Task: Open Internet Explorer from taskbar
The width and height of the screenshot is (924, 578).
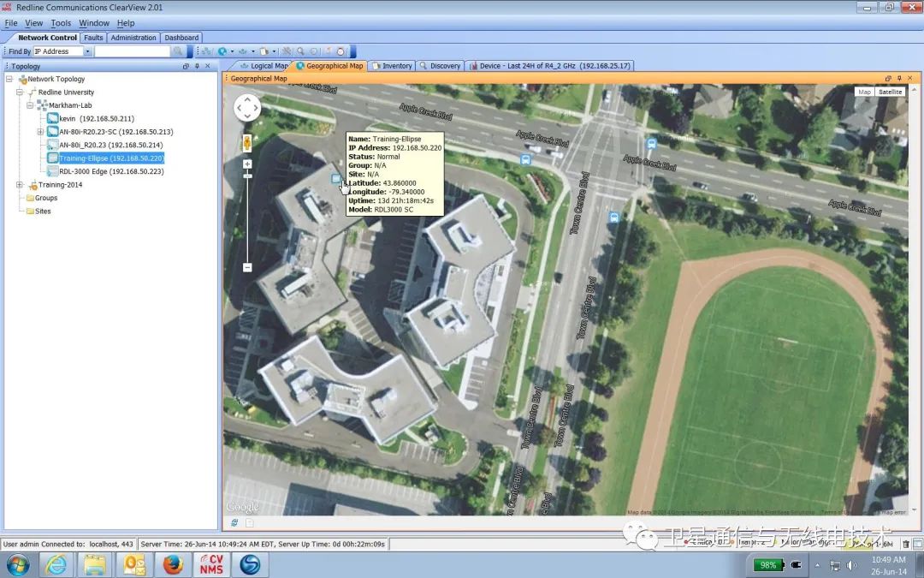Action: click(56, 564)
